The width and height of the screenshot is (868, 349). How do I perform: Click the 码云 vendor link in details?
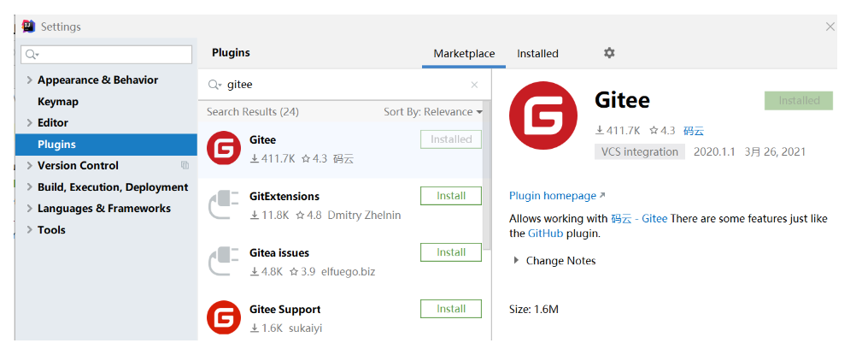(694, 131)
